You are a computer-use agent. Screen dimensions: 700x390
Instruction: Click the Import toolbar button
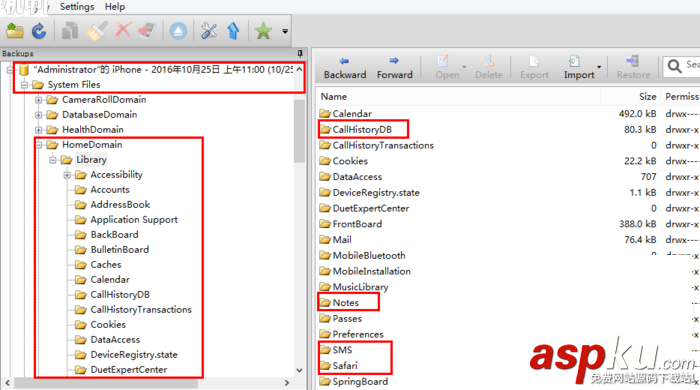(x=579, y=67)
